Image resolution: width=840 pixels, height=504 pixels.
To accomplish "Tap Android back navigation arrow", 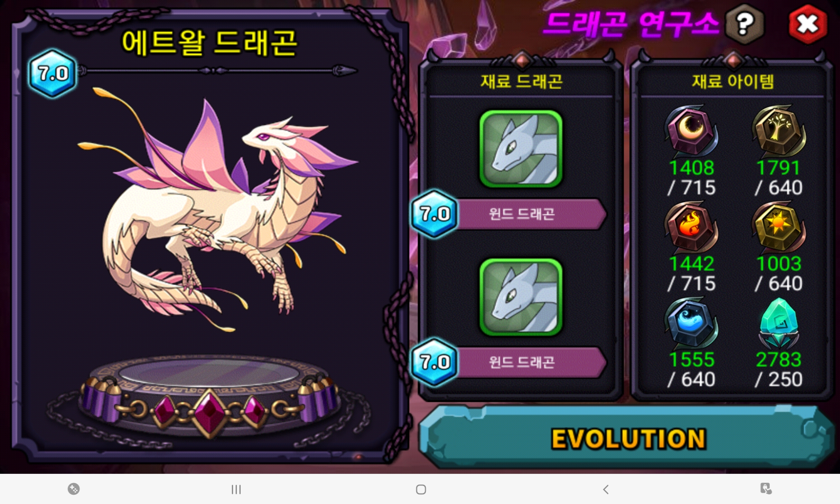I will [x=606, y=489].
